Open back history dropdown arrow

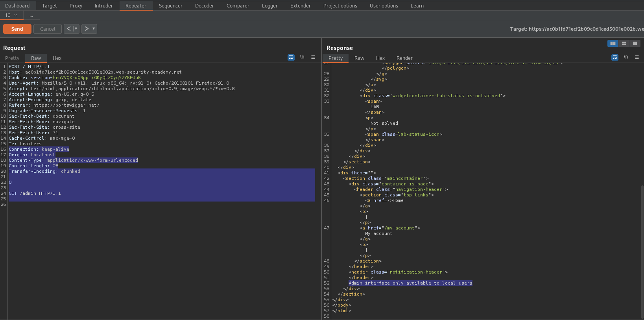(x=76, y=29)
